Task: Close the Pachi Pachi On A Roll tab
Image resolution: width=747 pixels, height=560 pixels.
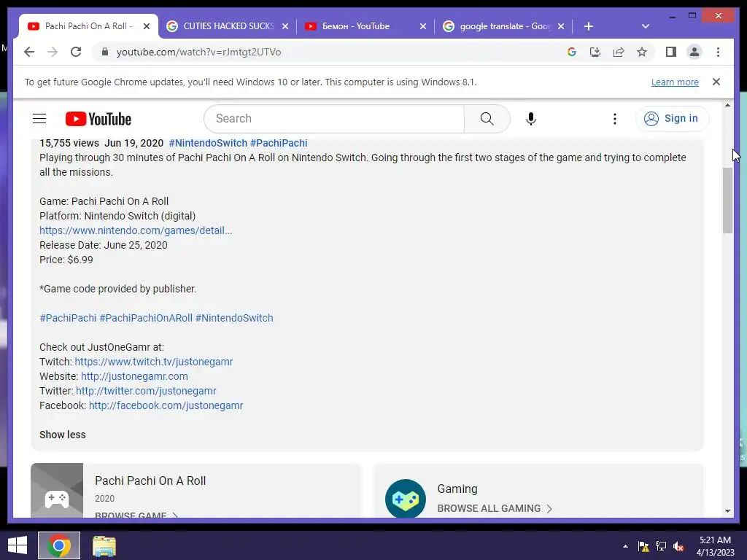Action: coord(147,26)
